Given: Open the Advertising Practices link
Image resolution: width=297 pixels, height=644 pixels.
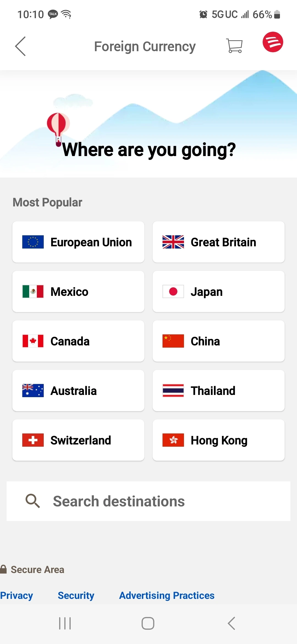Looking at the screenshot, I should pyautogui.click(x=167, y=595).
